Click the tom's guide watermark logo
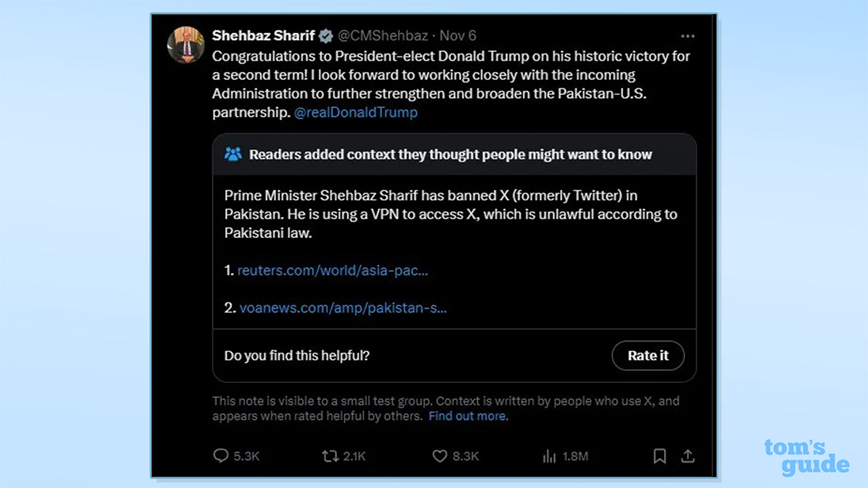This screenshot has width=868, height=488. coord(806,457)
